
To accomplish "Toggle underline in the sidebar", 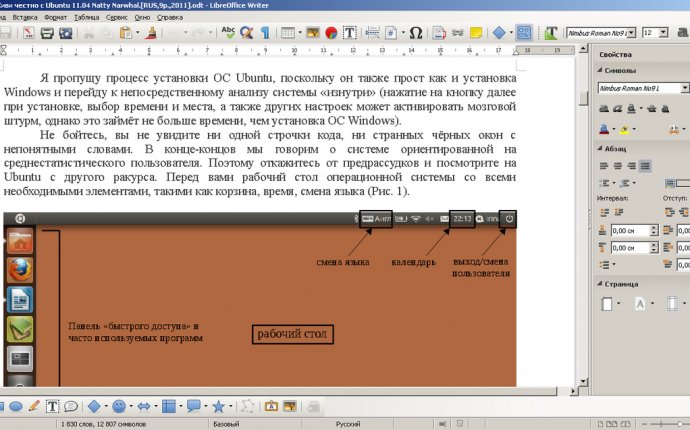I will (x=631, y=109).
